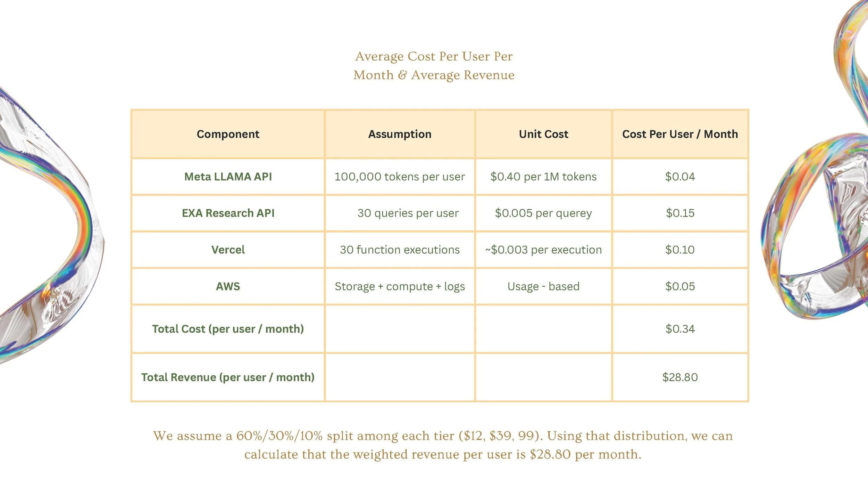Click Total Cost (per user / month) label
Image resolution: width=868 pixels, height=488 pixels.
pos(228,329)
